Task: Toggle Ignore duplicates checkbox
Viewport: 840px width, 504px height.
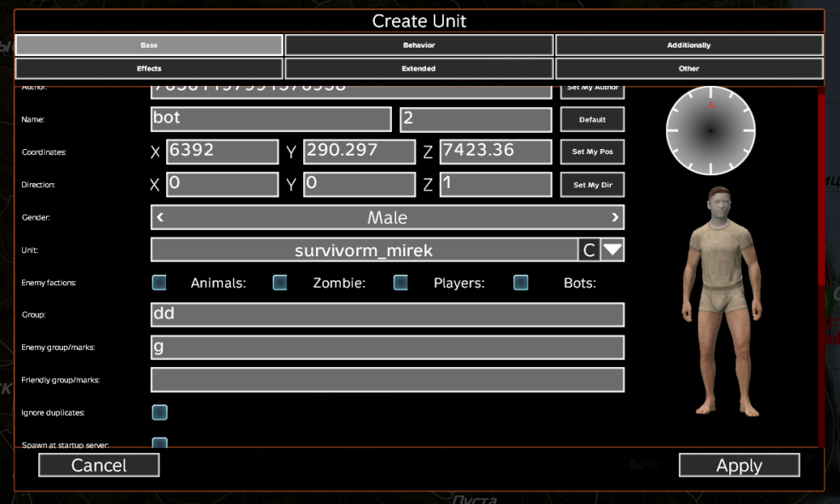Action: tap(159, 412)
